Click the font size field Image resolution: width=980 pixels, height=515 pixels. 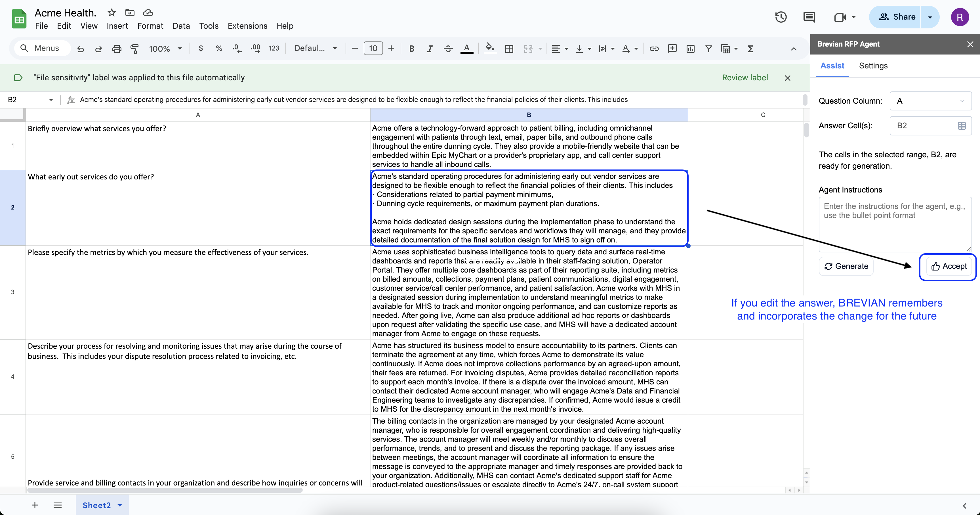pyautogui.click(x=373, y=48)
